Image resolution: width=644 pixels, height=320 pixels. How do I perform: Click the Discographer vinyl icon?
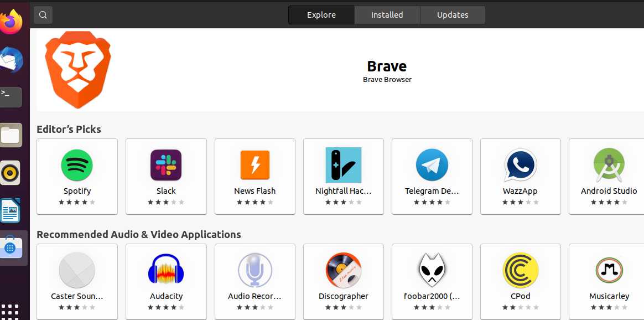coord(343,270)
